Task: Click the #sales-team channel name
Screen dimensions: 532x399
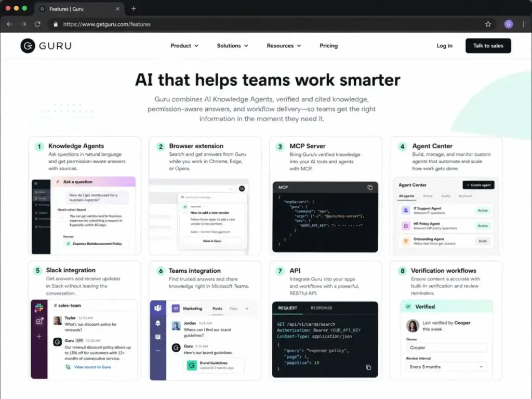Action: click(x=68, y=305)
